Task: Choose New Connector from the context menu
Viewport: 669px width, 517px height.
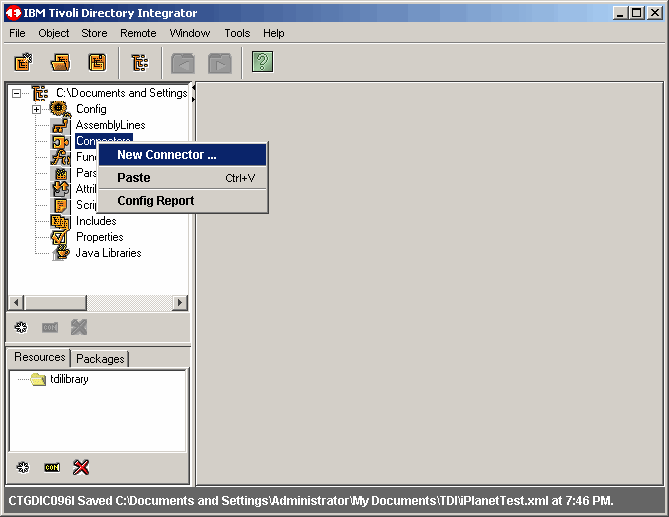Action: click(166, 155)
